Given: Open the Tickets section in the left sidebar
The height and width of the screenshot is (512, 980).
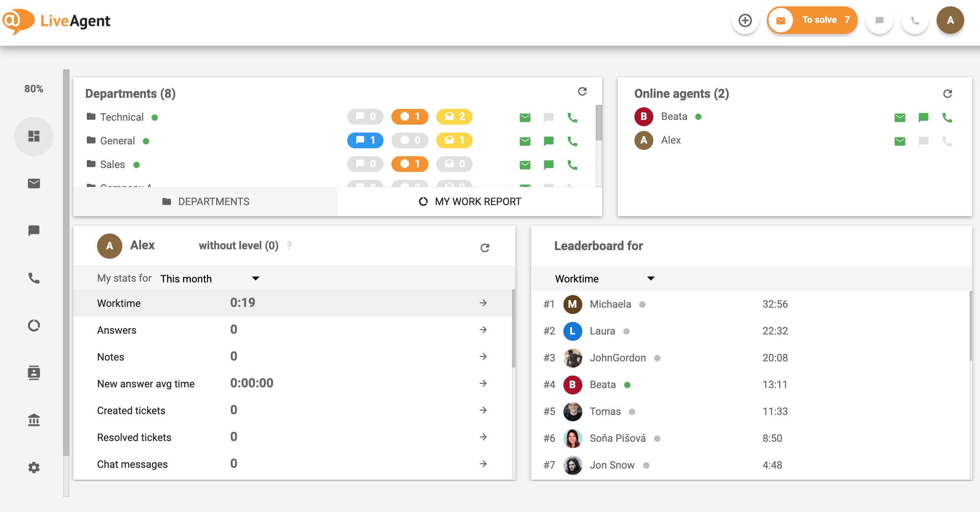Looking at the screenshot, I should 34,183.
